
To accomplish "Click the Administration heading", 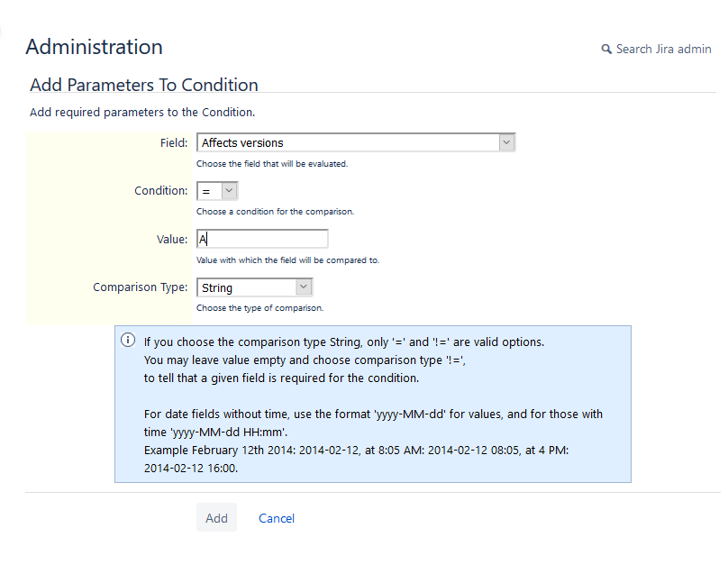I will (95, 48).
